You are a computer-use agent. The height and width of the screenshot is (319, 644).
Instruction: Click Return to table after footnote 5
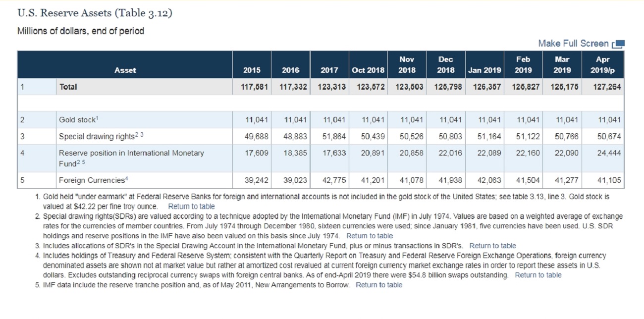379,285
